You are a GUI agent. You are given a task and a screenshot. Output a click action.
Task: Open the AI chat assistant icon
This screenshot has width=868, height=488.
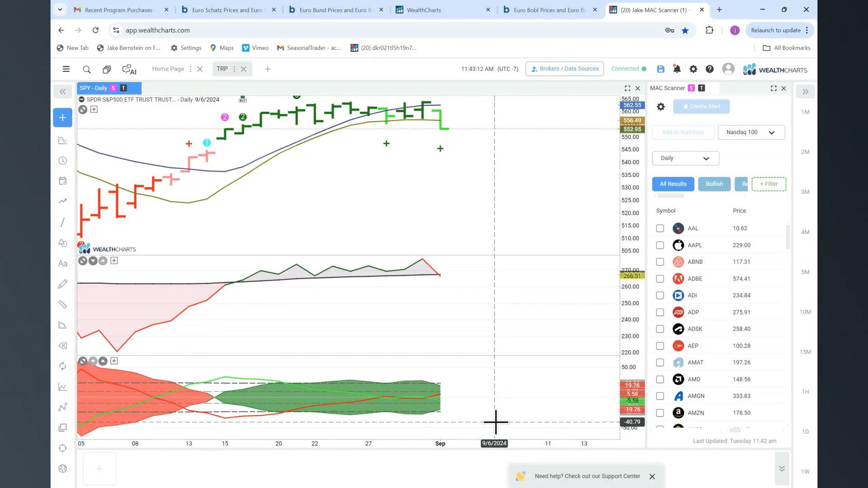pos(129,69)
